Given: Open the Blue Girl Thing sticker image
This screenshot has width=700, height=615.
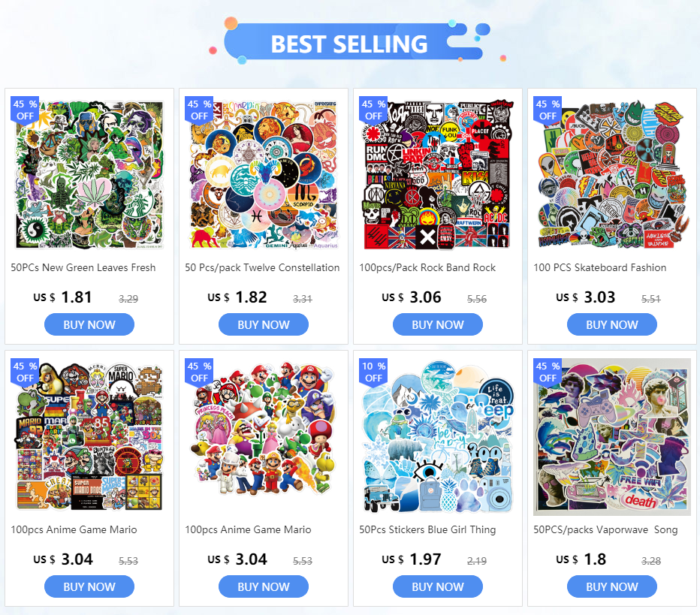Looking at the screenshot, I should 437,437.
